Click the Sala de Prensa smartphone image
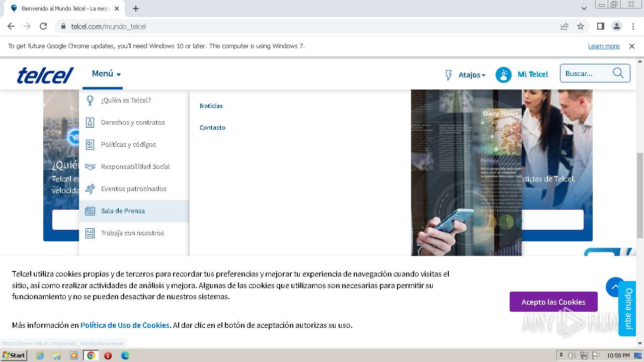644x362 pixels. tap(466, 172)
